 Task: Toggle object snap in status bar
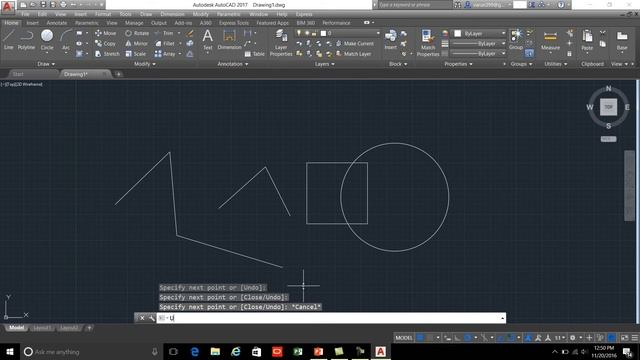pyautogui.click(x=511, y=338)
